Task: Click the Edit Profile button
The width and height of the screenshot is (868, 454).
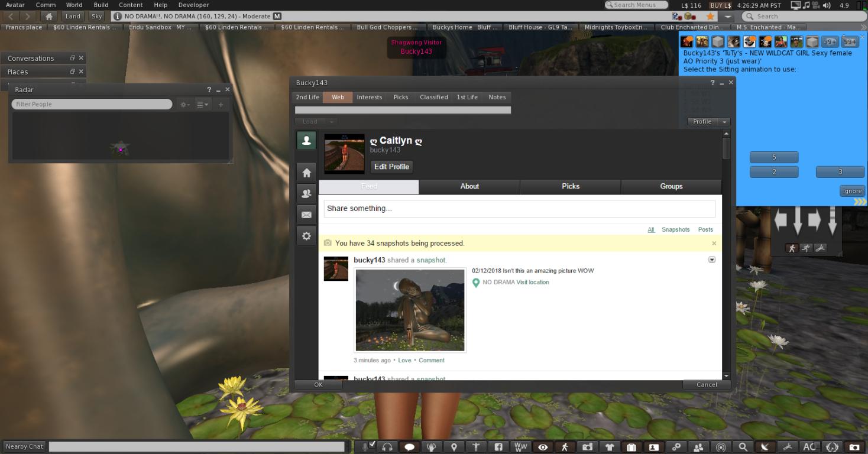Action: [x=391, y=167]
